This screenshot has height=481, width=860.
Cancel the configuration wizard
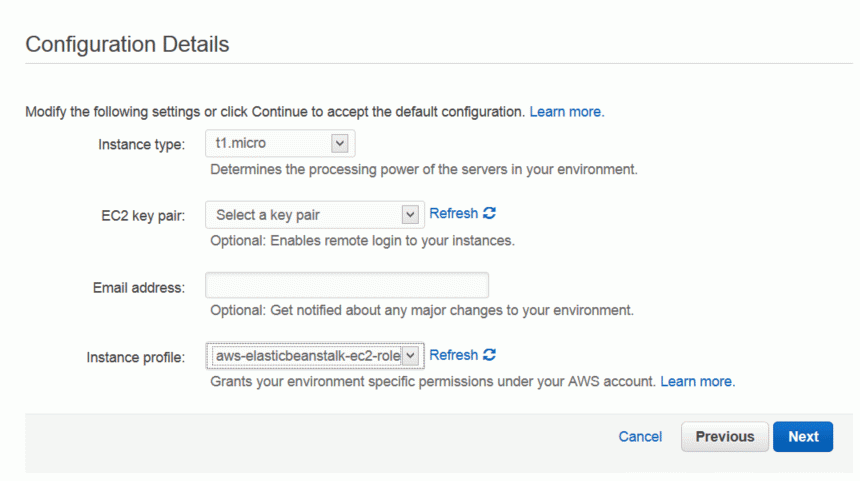click(640, 437)
